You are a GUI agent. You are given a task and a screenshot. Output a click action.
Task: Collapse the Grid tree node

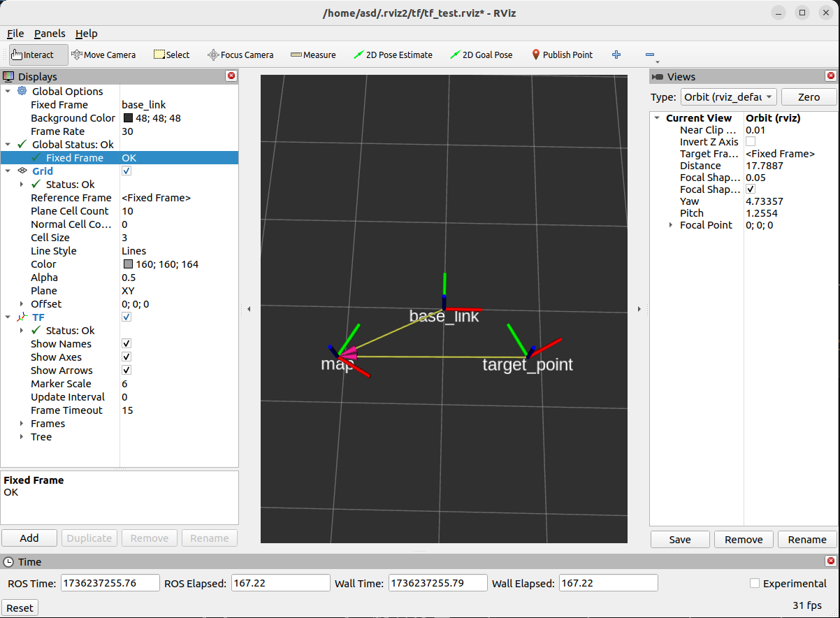(x=8, y=171)
